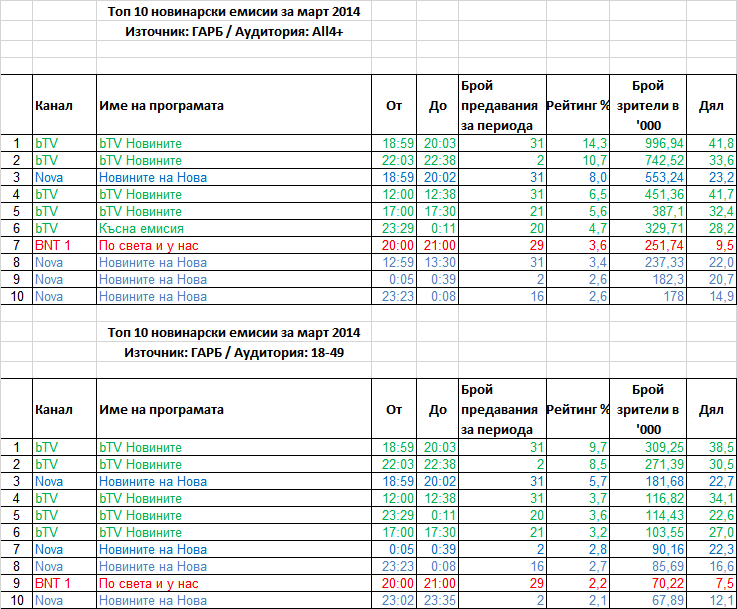Click share value 38,5
737x609 pixels.
pos(721,447)
